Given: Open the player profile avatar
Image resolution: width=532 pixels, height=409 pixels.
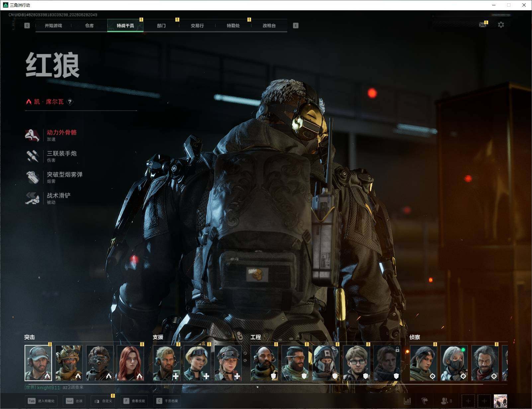Looking at the screenshot, I should (x=500, y=401).
